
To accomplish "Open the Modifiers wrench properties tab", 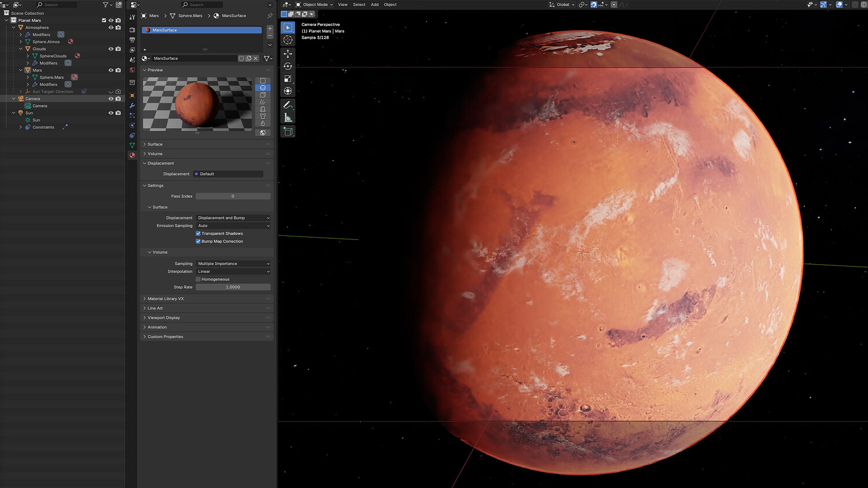I will point(133,105).
